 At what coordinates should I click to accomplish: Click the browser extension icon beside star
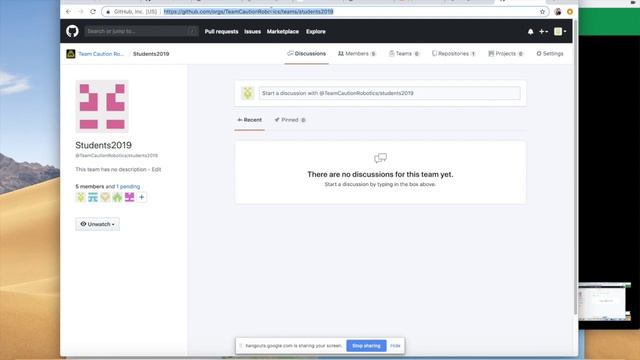[x=558, y=12]
